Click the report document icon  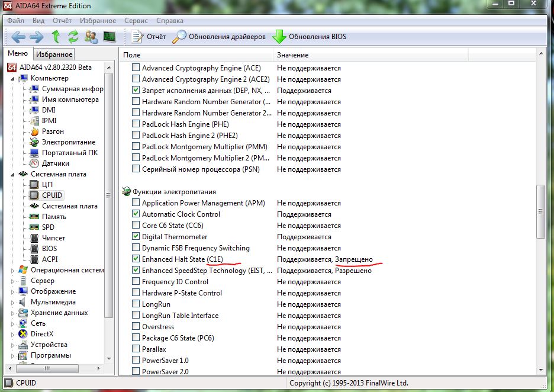coord(137,37)
